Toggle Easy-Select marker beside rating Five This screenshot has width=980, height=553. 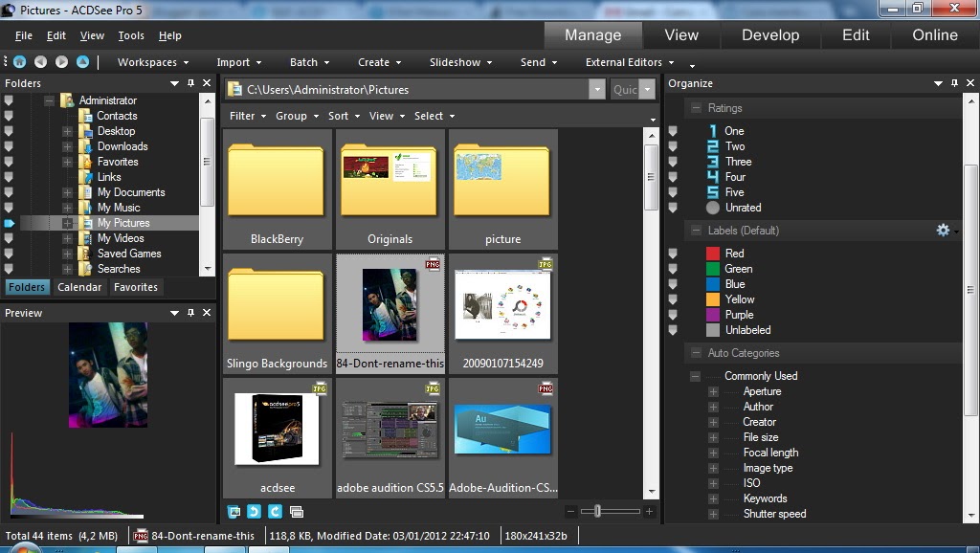[x=673, y=192]
